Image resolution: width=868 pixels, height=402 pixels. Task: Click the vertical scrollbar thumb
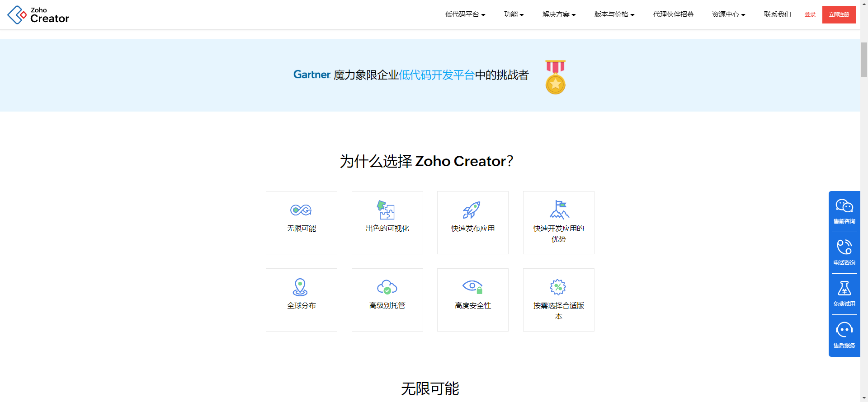point(864,60)
